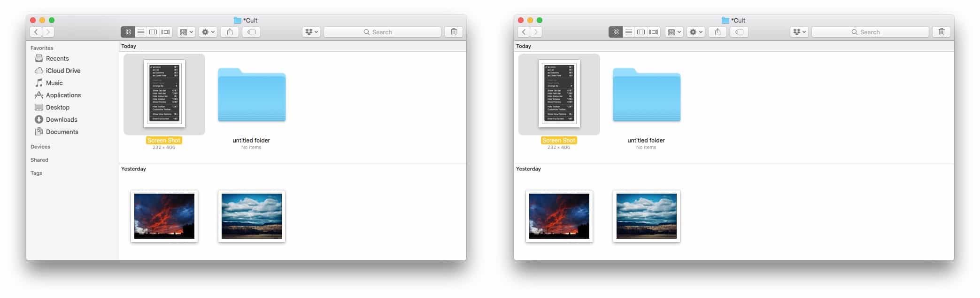Minimize the left window using the yellow button
The height and width of the screenshot is (298, 980).
coord(42,20)
